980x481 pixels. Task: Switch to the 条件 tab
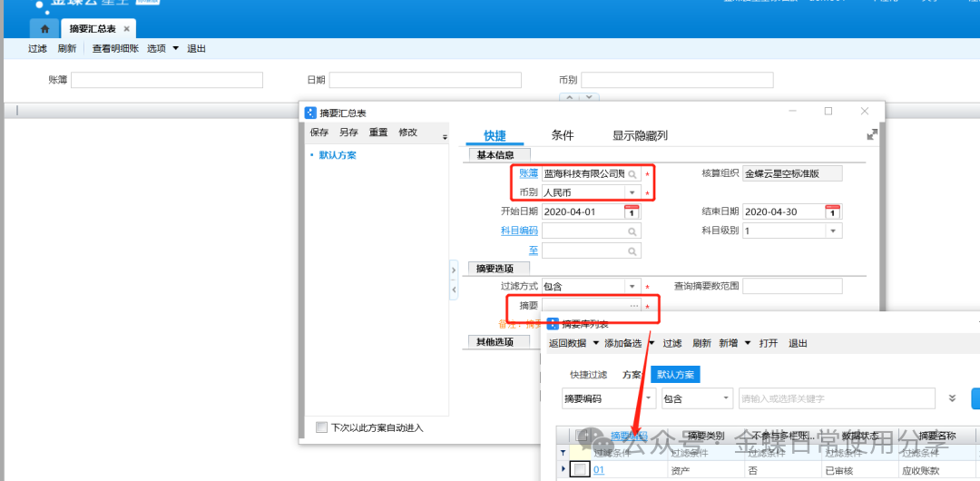563,135
